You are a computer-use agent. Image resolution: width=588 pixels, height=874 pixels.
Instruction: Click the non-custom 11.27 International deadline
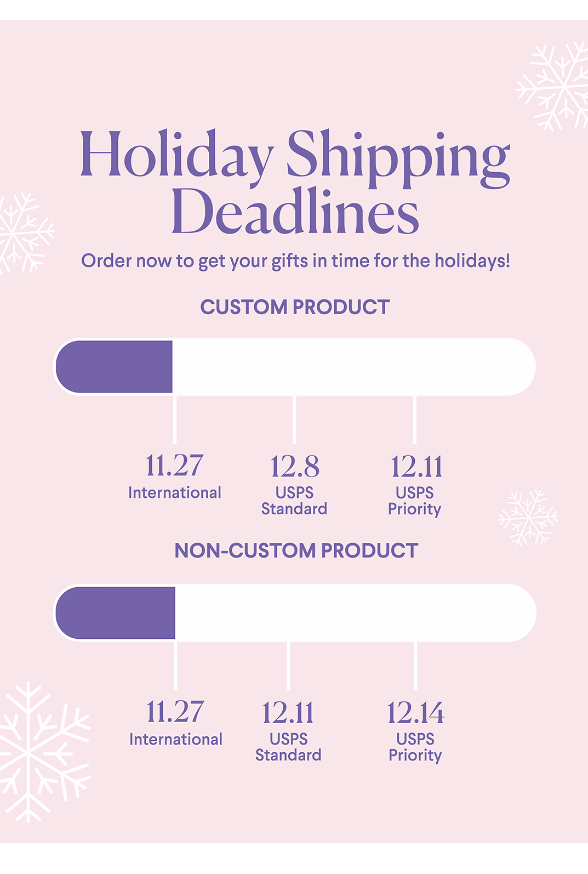176,723
